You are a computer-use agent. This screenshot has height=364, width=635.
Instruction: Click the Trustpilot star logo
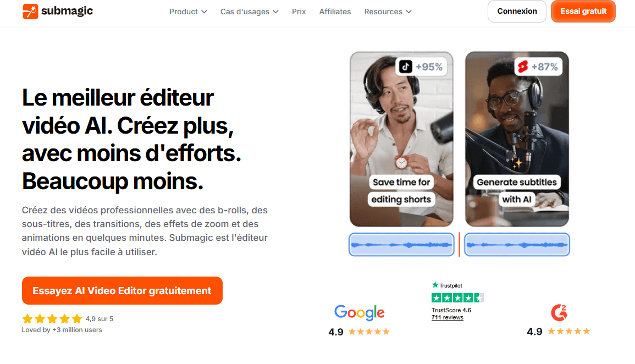[x=435, y=285]
